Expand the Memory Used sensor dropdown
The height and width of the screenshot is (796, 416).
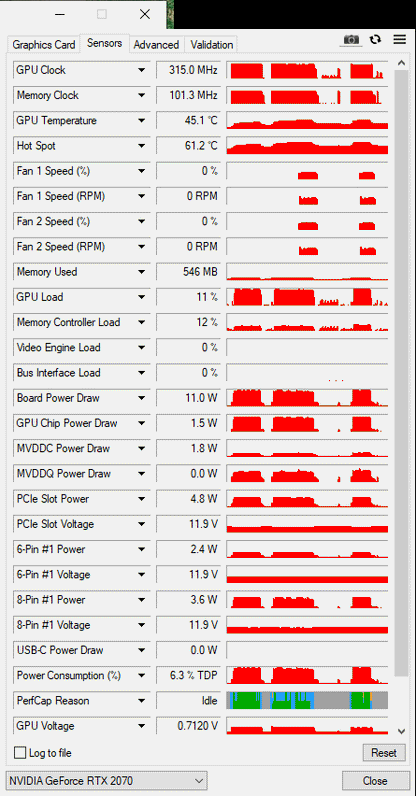tap(141, 272)
